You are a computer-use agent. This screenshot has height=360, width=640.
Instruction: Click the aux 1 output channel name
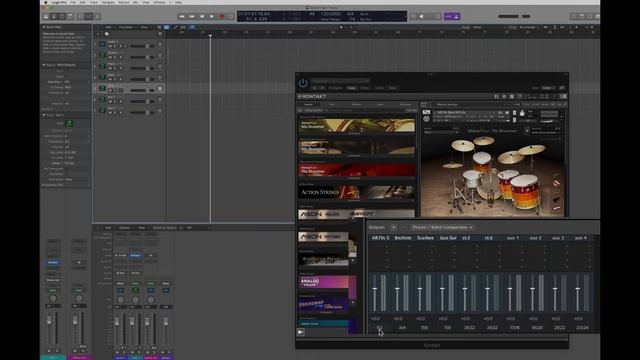point(513,238)
